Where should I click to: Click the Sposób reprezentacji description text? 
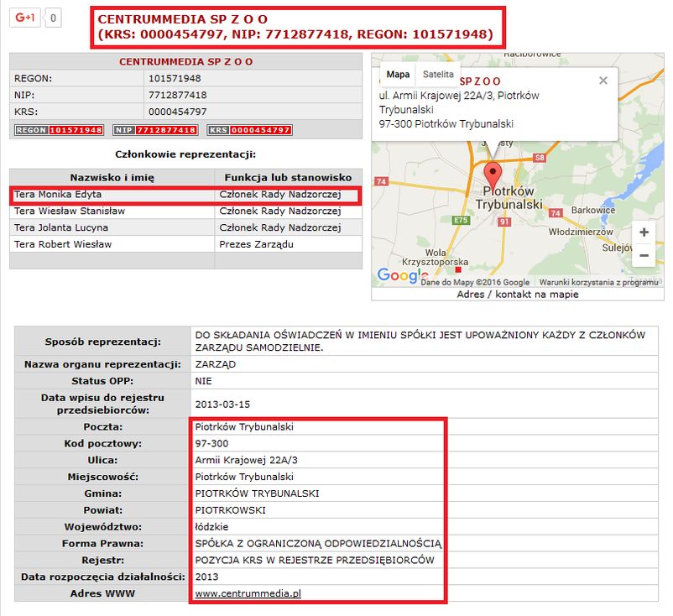pyautogui.click(x=420, y=342)
